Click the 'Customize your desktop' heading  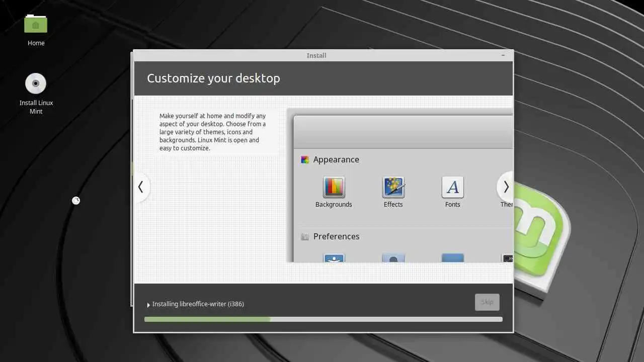[x=213, y=78]
